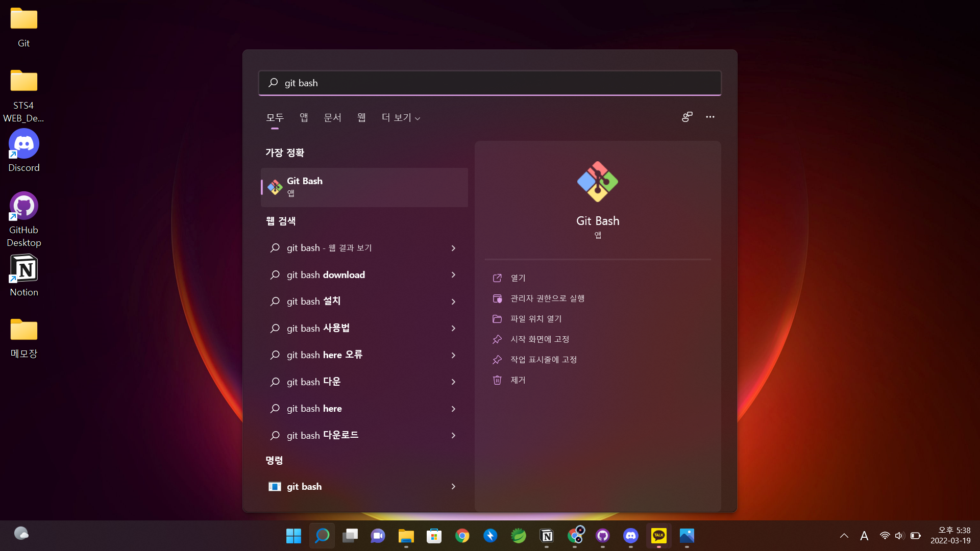Image resolution: width=980 pixels, height=551 pixels.
Task: Click the git bash search input field
Action: click(x=490, y=83)
